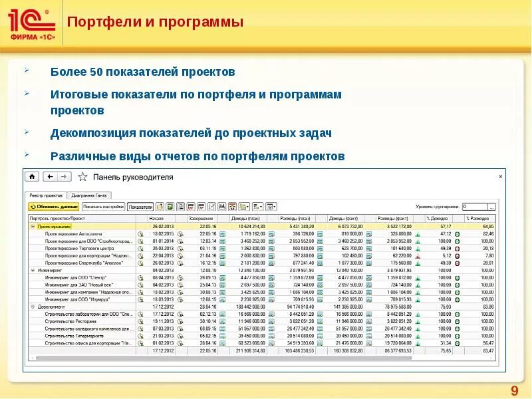The height and width of the screenshot is (399, 532).
Task: Click report icon beside income plan 1 719 162,00
Action: pos(222,234)
